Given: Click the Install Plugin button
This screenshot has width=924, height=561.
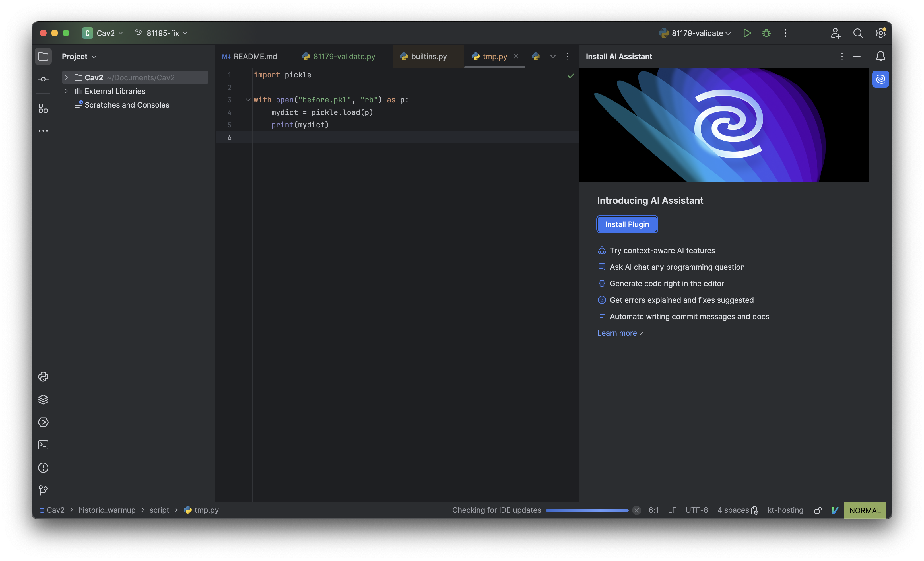Looking at the screenshot, I should (627, 224).
